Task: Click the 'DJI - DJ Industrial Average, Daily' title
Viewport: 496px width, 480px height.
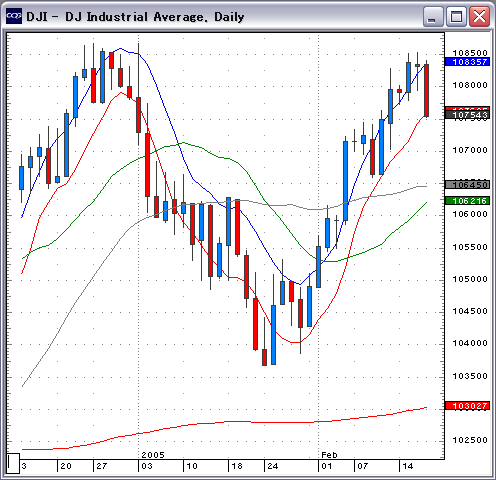Action: coord(135,17)
